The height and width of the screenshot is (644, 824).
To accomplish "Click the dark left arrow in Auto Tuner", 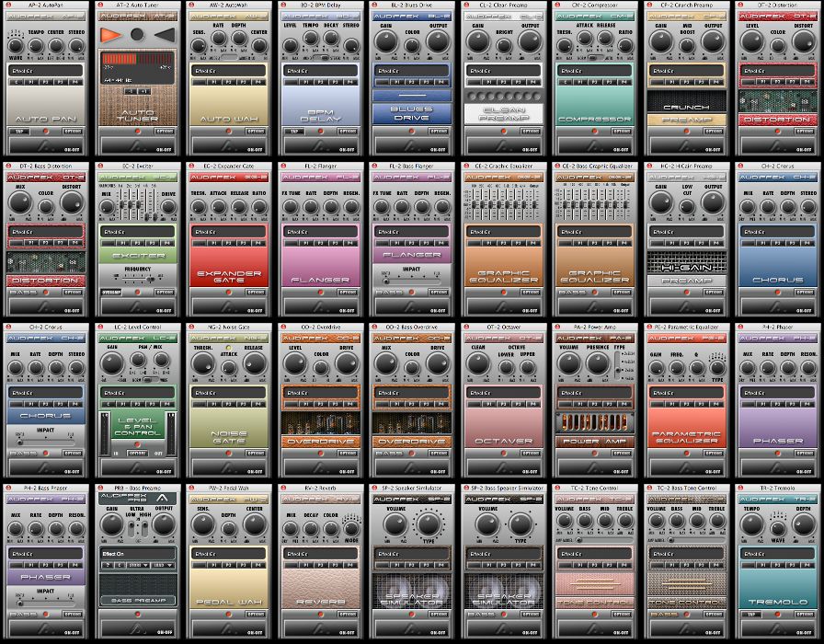I will tap(165, 35).
